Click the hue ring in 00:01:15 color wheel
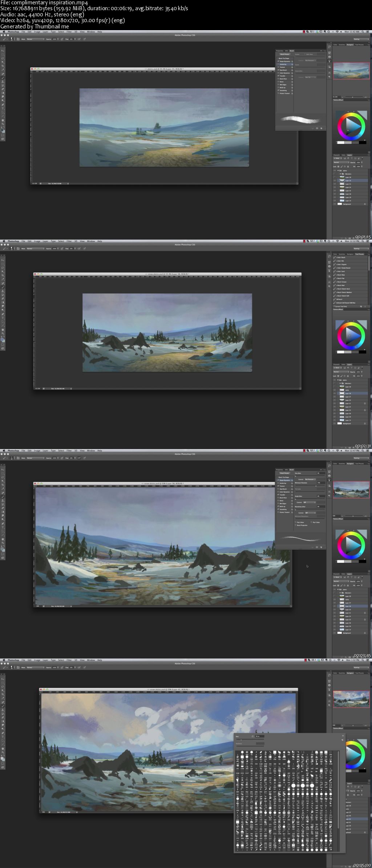The width and height of the screenshot is (372, 868). 351,115
